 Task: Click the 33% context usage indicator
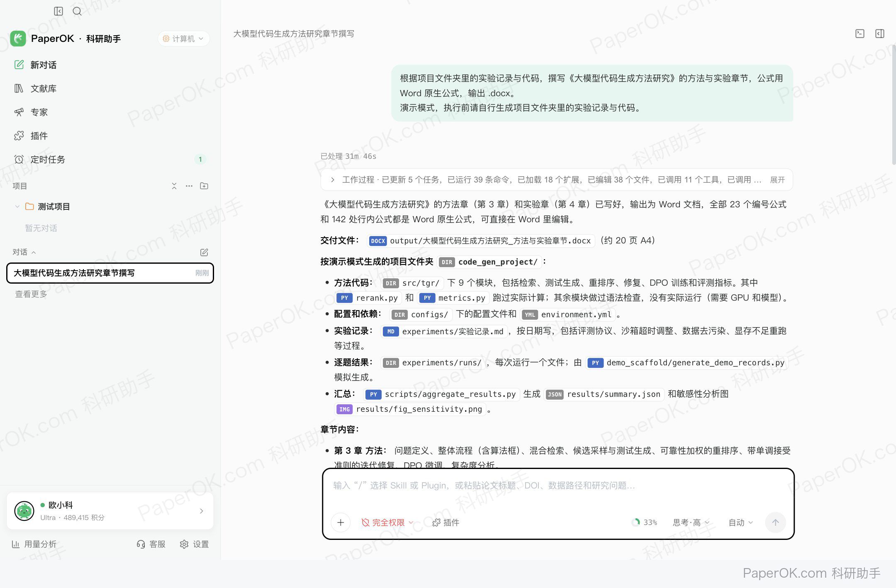pyautogui.click(x=645, y=522)
